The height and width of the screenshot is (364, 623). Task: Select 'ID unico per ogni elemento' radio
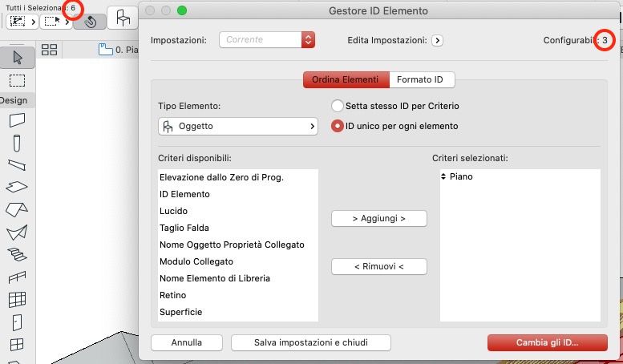pos(338,126)
